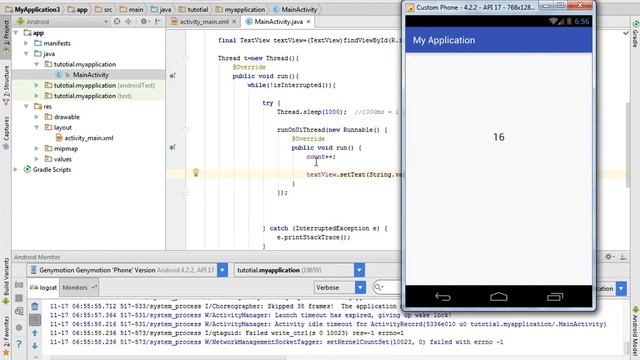This screenshot has height=360, width=640.
Task: Select activity_main.xml in project tree
Action: click(89, 138)
